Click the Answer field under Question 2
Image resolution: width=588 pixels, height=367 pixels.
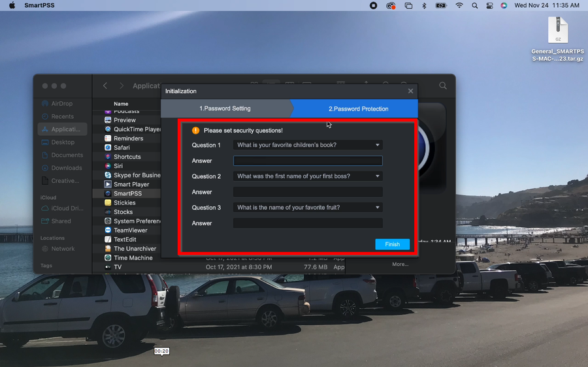(x=308, y=192)
